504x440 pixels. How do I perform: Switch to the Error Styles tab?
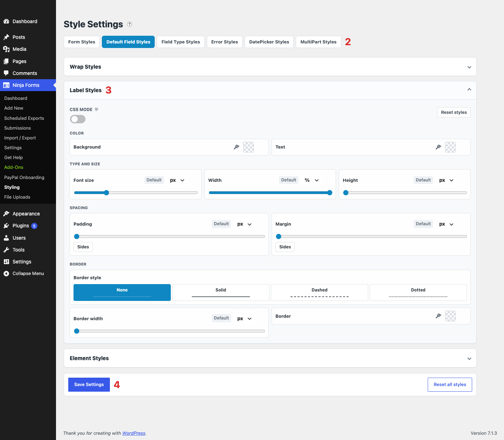click(x=224, y=42)
